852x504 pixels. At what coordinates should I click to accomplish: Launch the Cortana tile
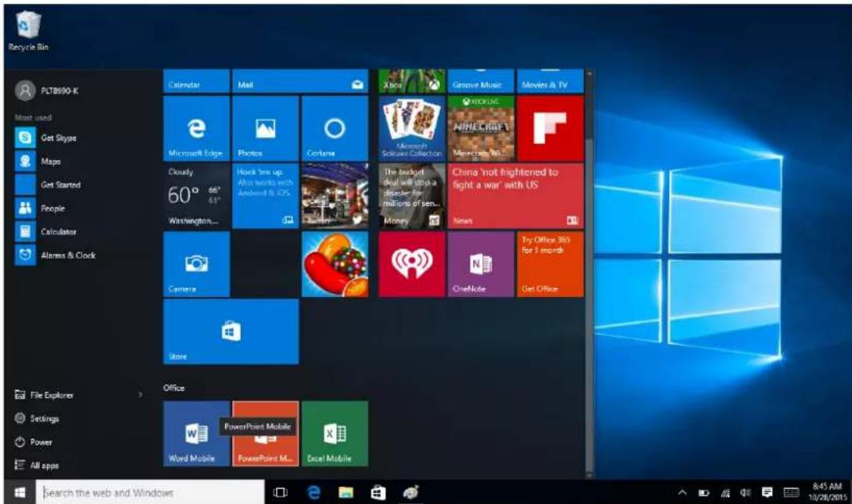click(335, 128)
